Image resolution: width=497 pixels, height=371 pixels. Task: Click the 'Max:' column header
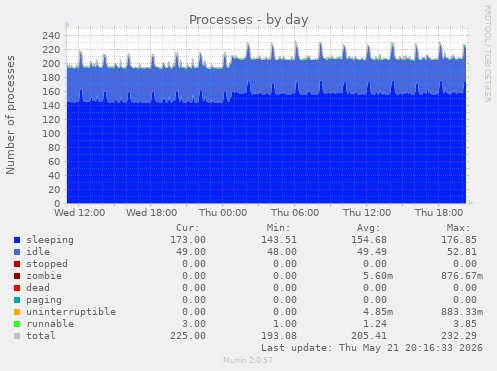click(458, 228)
